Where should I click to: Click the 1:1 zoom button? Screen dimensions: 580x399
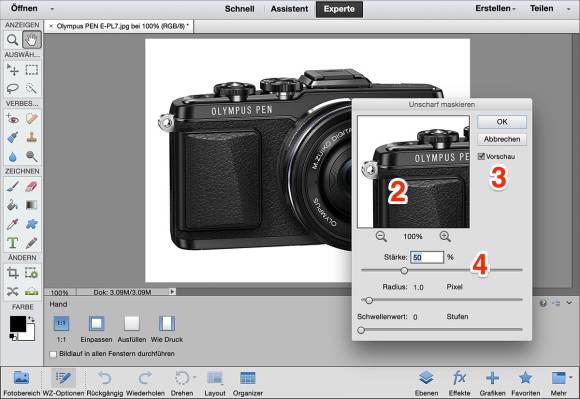61,324
